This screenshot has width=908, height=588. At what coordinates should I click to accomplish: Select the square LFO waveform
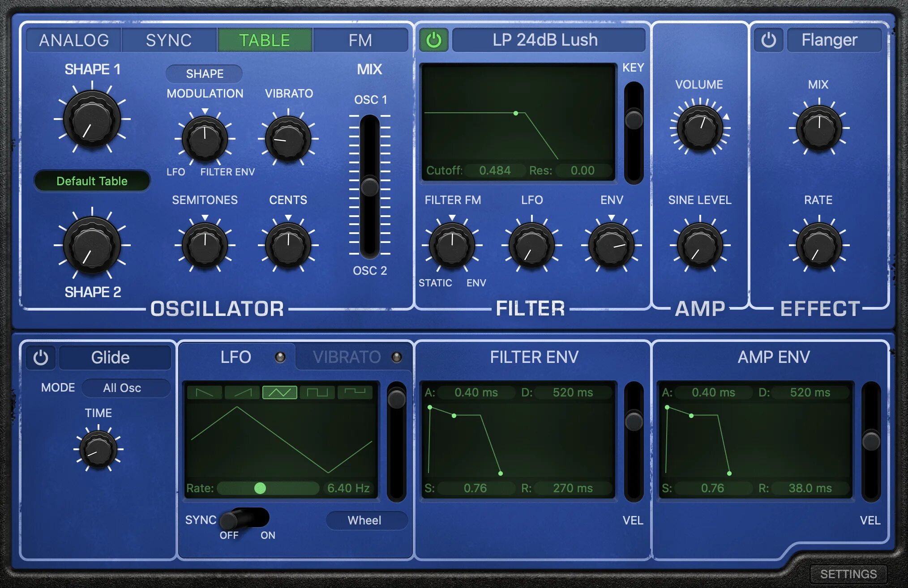point(317,392)
